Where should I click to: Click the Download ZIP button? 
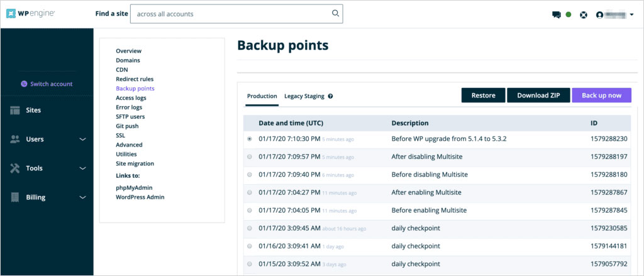(538, 96)
